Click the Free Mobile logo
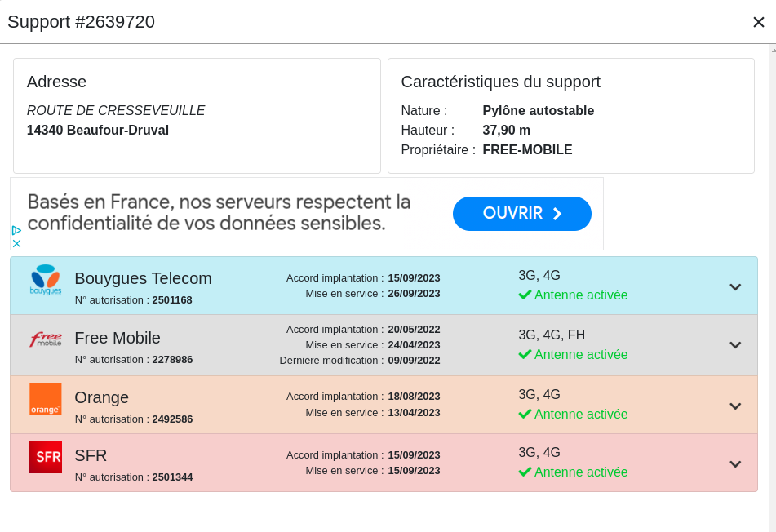 46,339
